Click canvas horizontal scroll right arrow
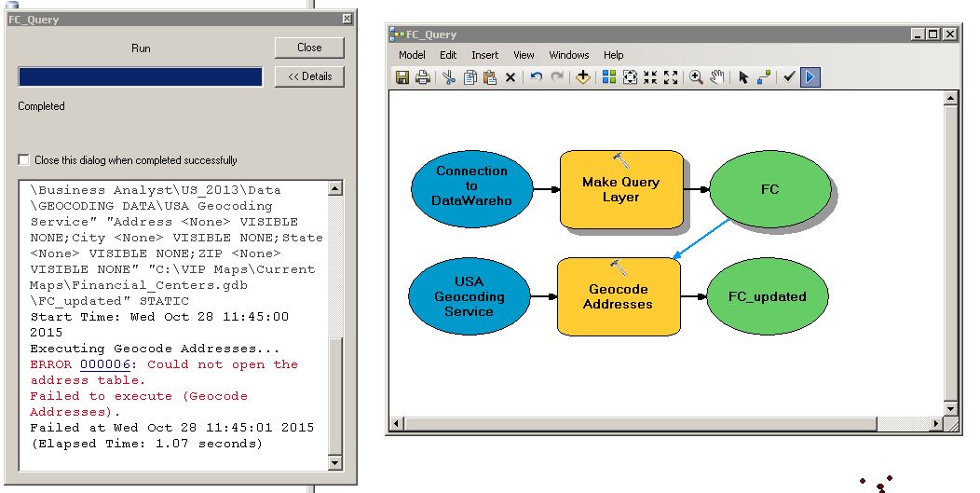 935,424
